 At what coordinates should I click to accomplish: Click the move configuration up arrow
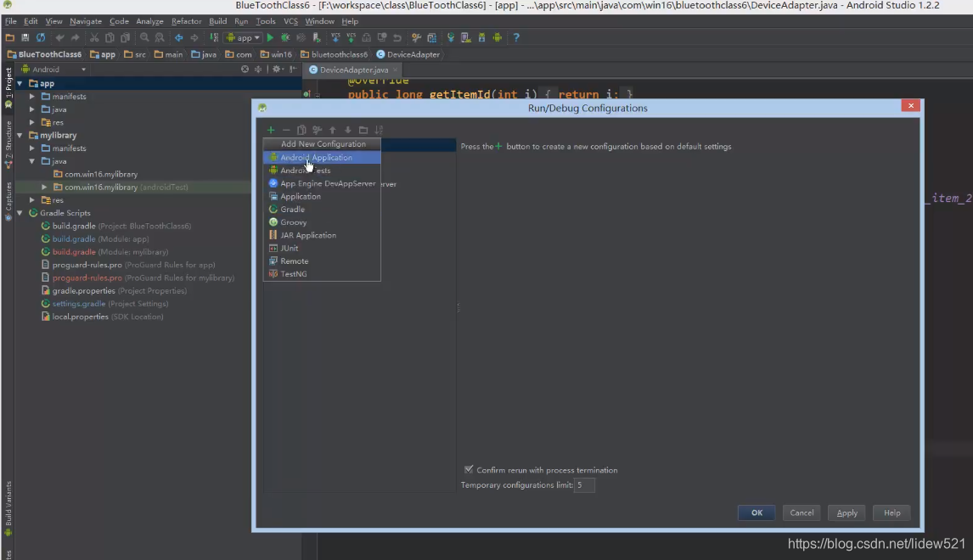(333, 130)
